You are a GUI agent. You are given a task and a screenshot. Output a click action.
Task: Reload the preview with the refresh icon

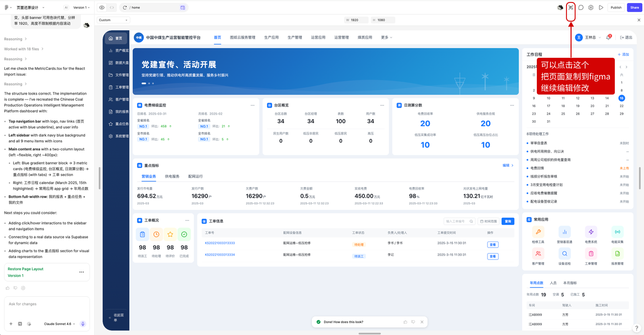(125, 8)
